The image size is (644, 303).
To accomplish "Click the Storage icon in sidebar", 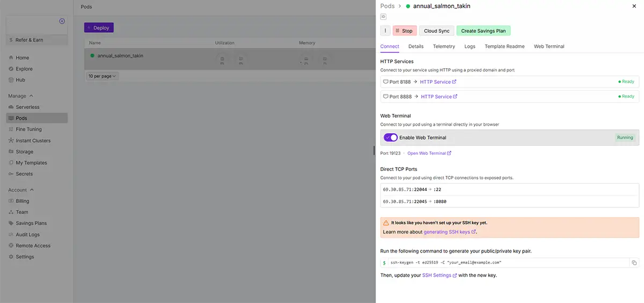I will click(11, 152).
